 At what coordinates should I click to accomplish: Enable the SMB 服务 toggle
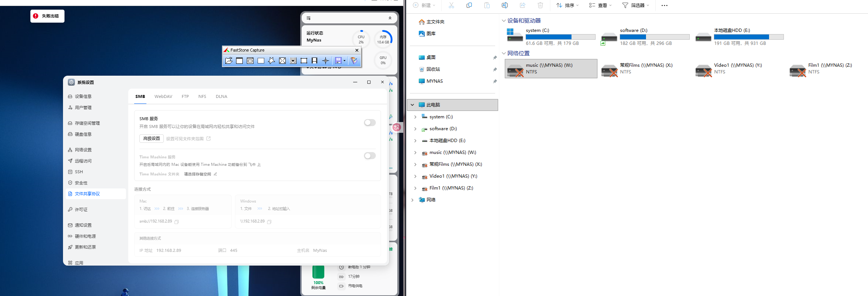pyautogui.click(x=370, y=122)
